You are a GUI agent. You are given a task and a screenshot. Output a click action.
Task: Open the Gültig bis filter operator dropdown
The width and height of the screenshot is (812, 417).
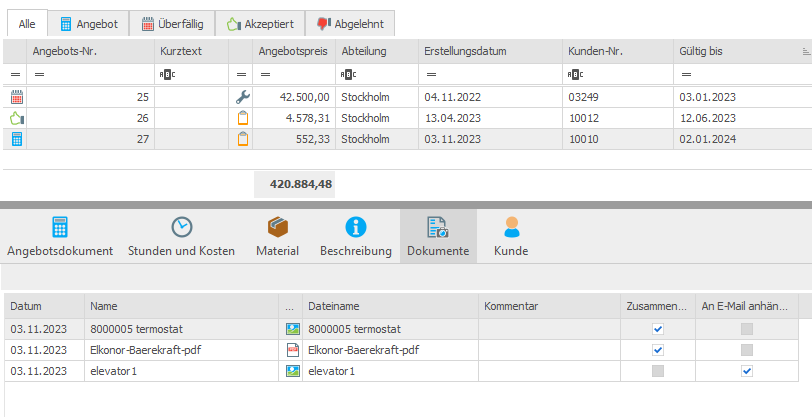[x=686, y=75]
